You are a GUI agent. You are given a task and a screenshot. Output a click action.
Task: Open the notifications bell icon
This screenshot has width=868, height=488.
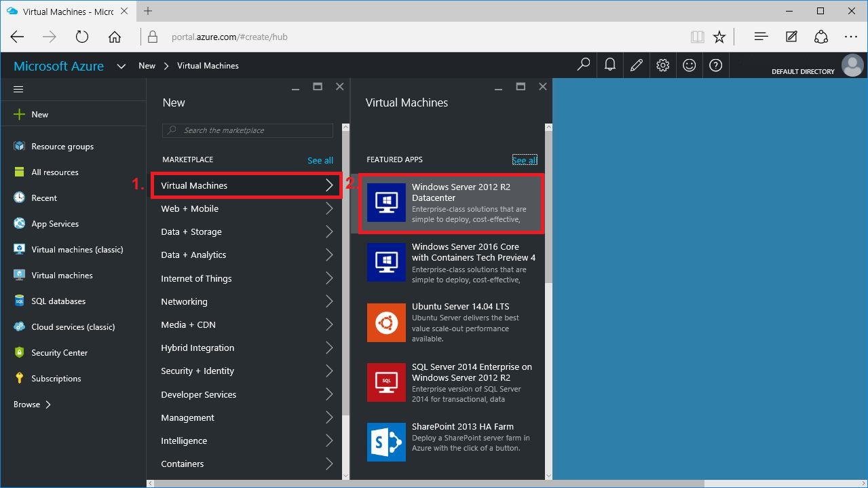(x=610, y=65)
